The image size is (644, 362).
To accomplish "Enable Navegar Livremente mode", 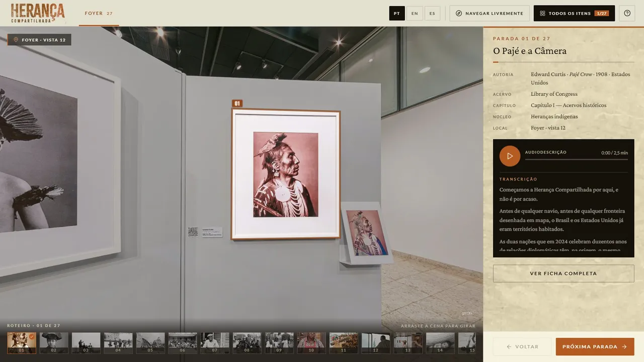I will (x=490, y=14).
